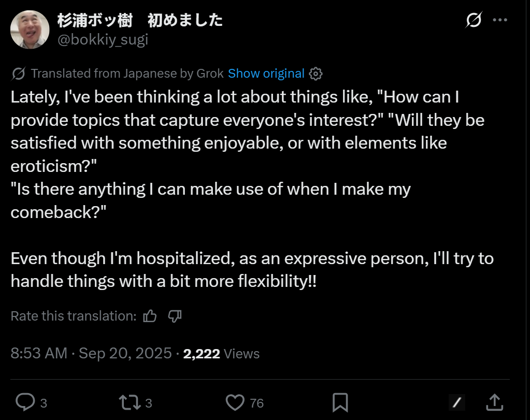Open the @bokkiy_sugi handle link
This screenshot has height=420, width=530.
click(103, 40)
